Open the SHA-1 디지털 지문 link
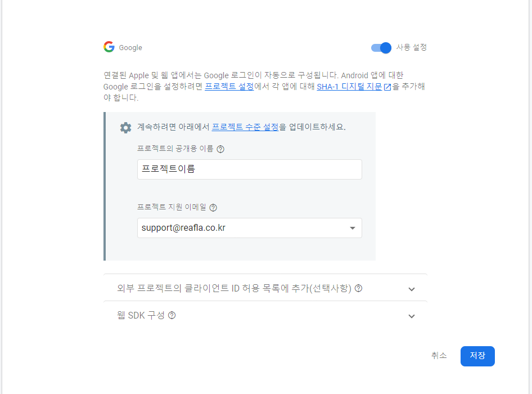Image resolution: width=532 pixels, height=394 pixels. [x=349, y=87]
